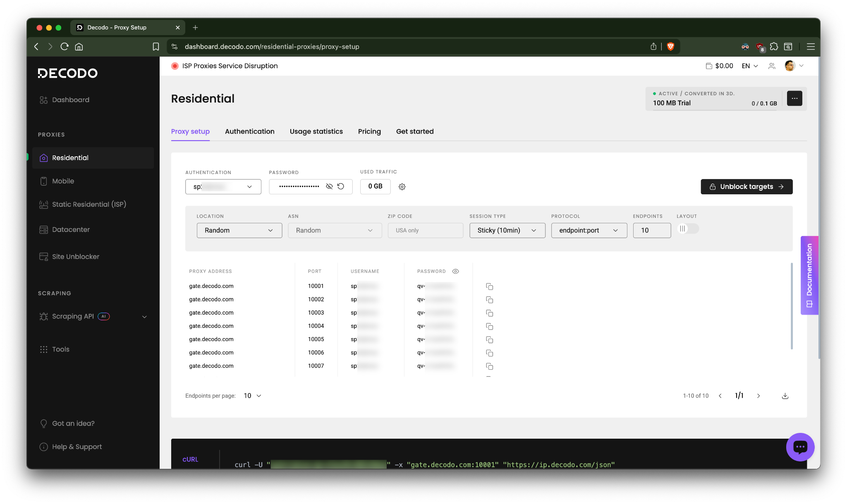Go to previous endpoints page
This screenshot has height=504, width=847.
tap(720, 396)
